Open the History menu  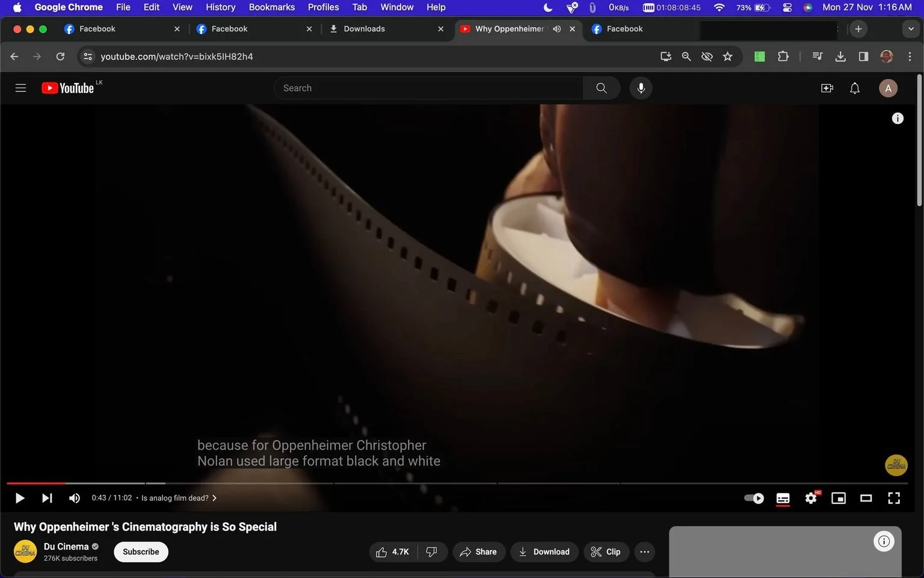pyautogui.click(x=220, y=7)
